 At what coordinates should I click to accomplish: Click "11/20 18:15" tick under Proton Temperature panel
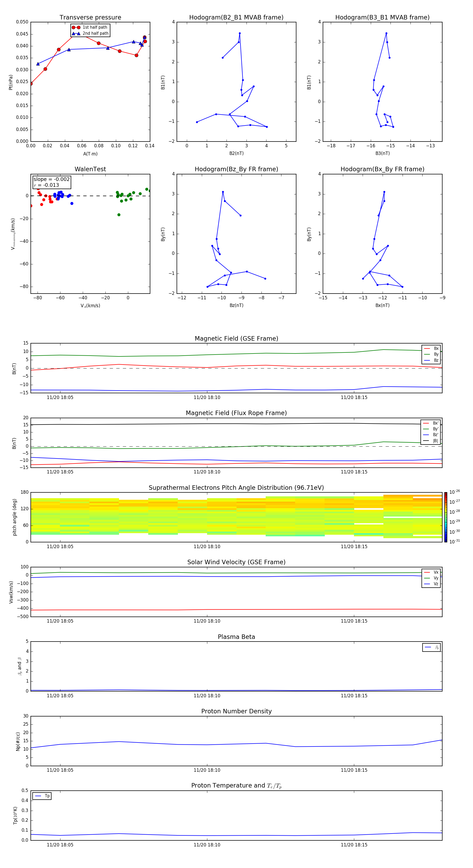click(x=354, y=845)
